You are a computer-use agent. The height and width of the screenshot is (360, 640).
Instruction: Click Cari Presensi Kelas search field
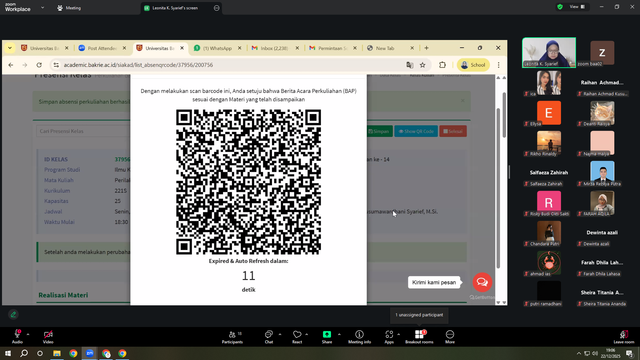(83, 131)
